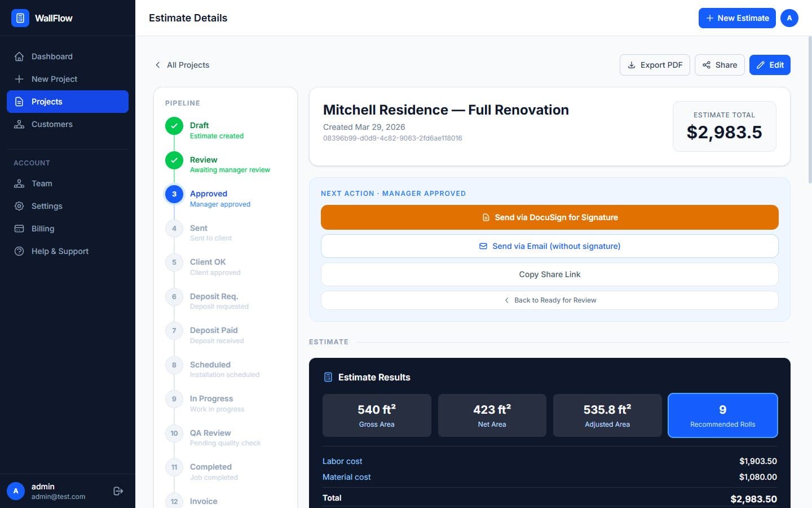This screenshot has width=812, height=508.
Task: Click the $1,903.50 labor amount
Action: pos(758,461)
